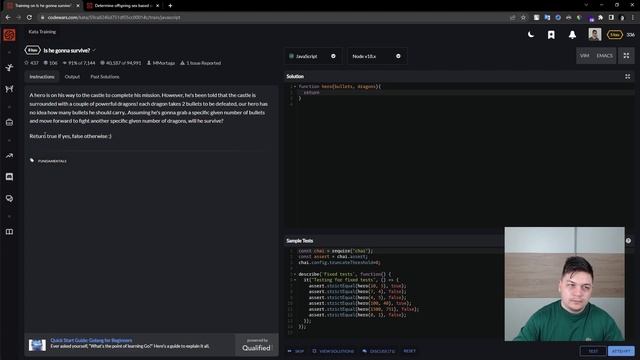Open the Quick Start Guide Golang for Beginners link
640x360 pixels.
pos(91,340)
